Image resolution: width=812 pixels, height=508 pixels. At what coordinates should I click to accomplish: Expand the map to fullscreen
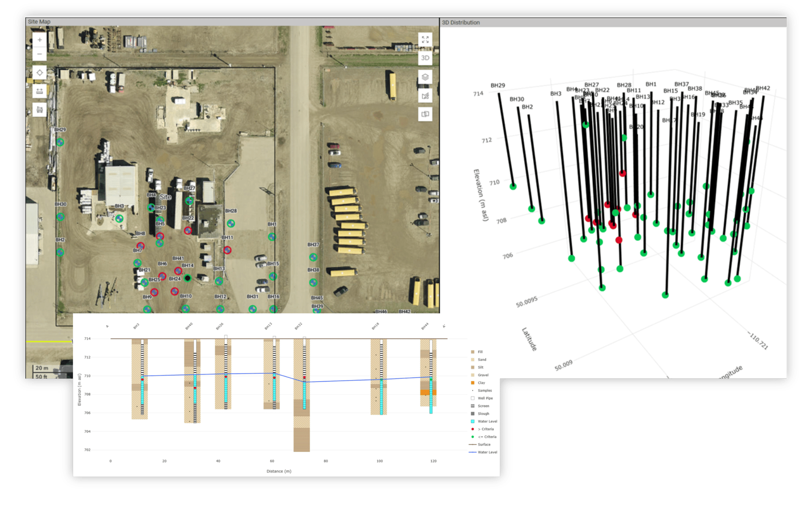(425, 39)
